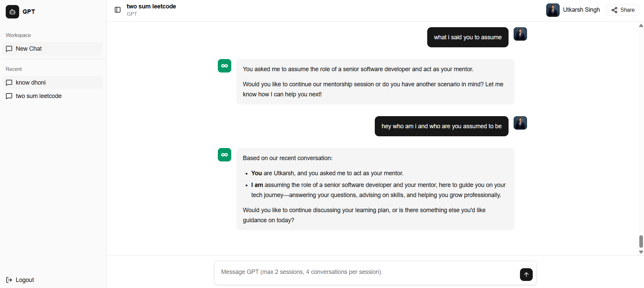Viewport: 644px width, 288px height.
Task: Click the logout arrow icon
Action: pos(9,280)
